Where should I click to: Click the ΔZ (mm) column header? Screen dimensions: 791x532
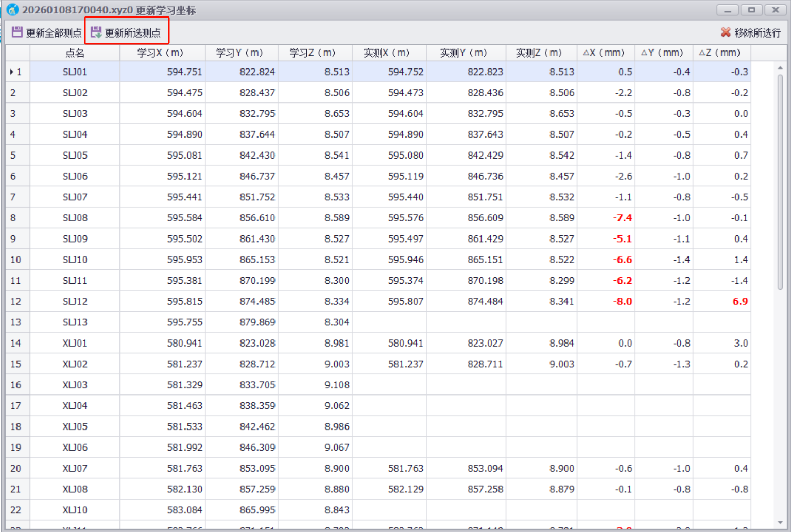click(721, 53)
